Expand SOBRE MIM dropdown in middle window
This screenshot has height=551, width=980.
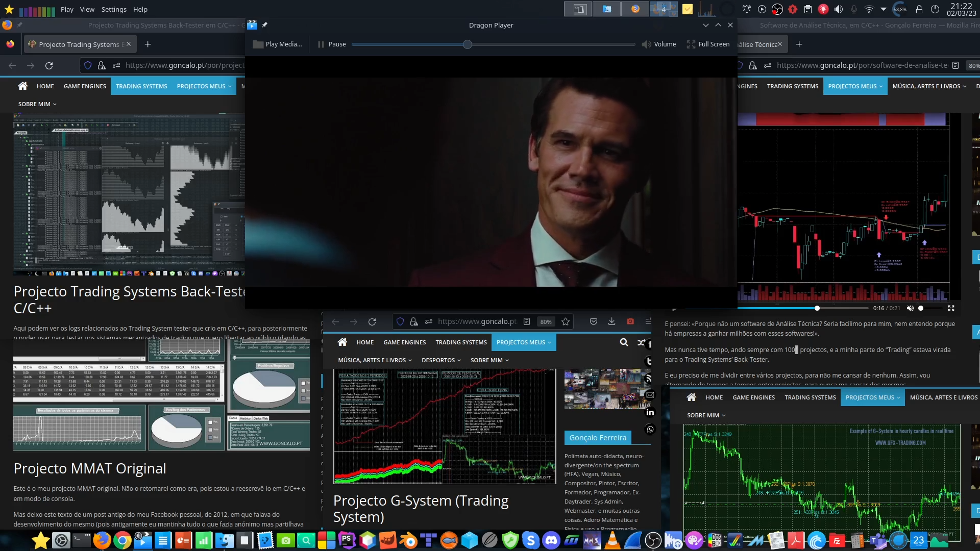click(489, 360)
